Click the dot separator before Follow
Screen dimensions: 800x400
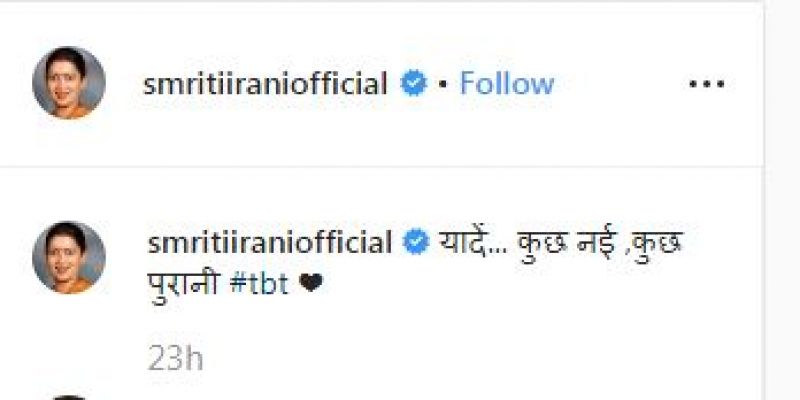(443, 84)
